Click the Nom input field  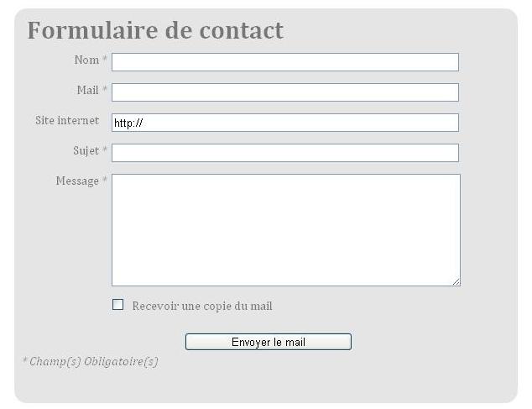pyautogui.click(x=285, y=62)
